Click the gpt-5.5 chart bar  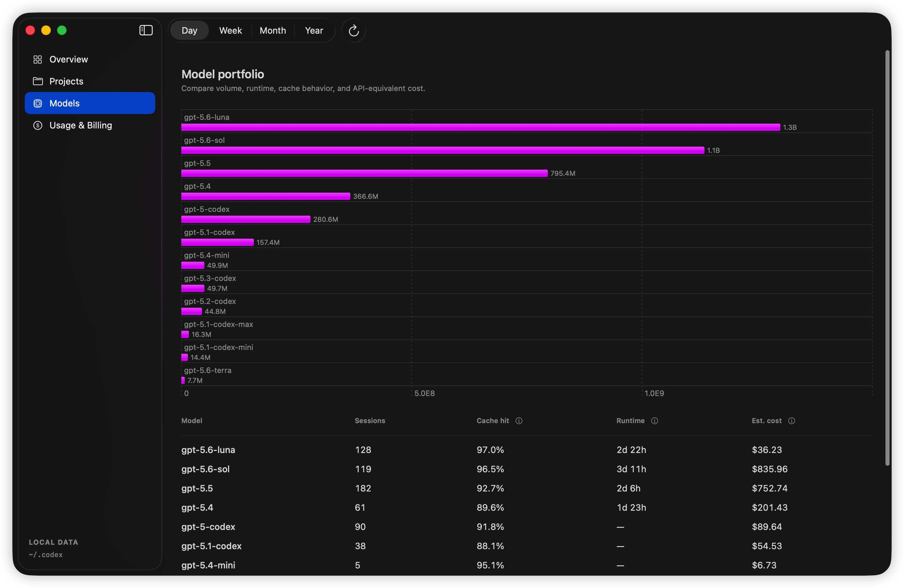tap(364, 173)
